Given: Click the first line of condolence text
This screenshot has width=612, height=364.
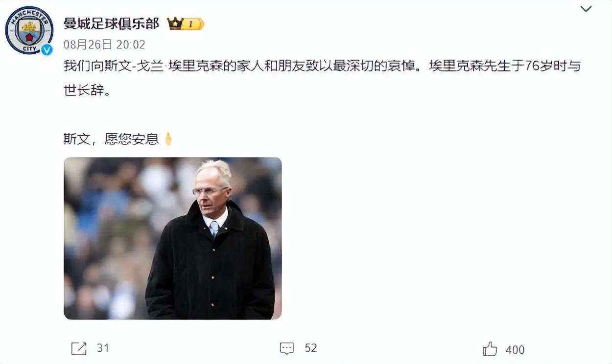Looking at the screenshot, I should [x=322, y=66].
